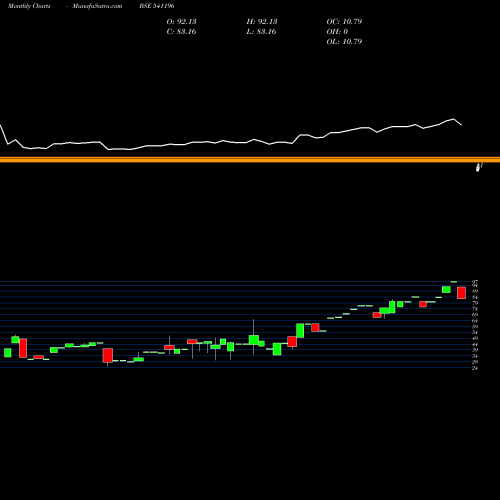Click the 34 price axis label
The image size is (500, 500).
(x=475, y=356)
